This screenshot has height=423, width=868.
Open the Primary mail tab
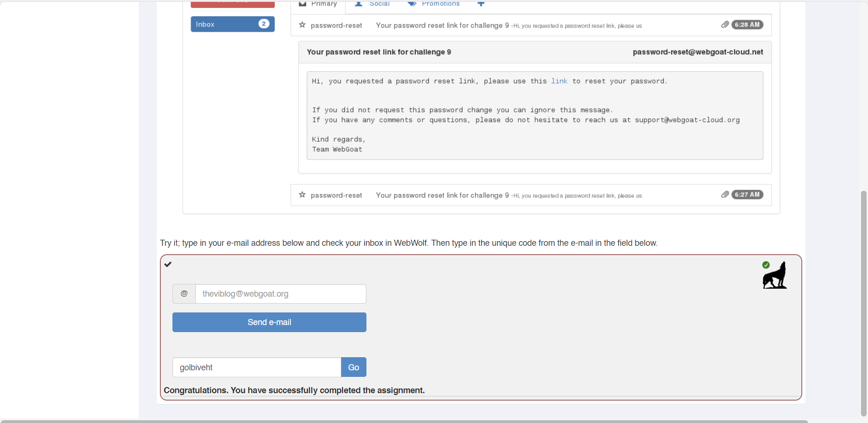(318, 4)
